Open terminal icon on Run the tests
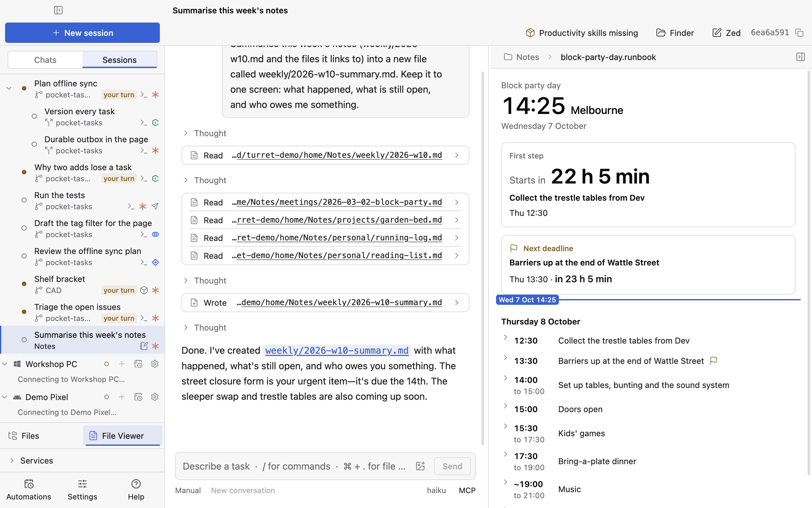Image resolution: width=812 pixels, height=508 pixels. pos(131,206)
